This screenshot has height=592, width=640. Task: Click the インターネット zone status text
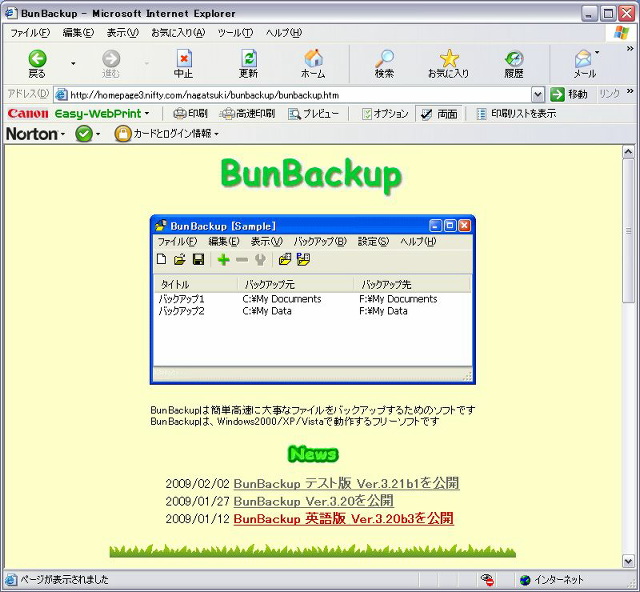click(x=559, y=580)
